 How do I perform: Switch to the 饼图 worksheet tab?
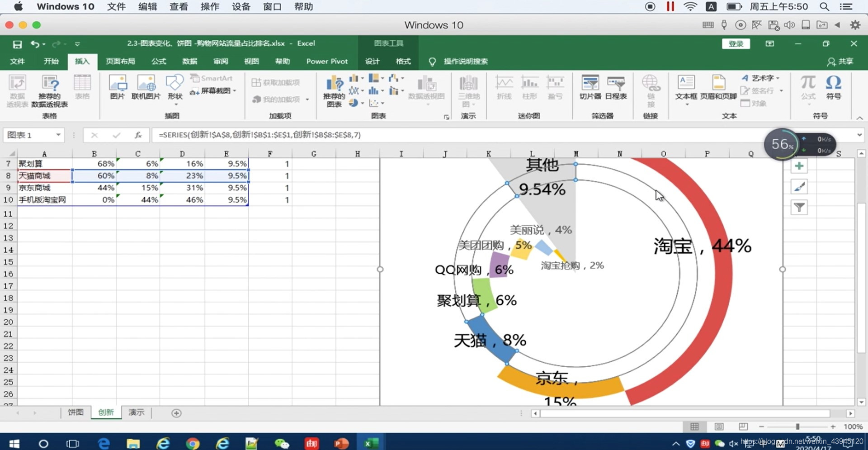(x=75, y=412)
